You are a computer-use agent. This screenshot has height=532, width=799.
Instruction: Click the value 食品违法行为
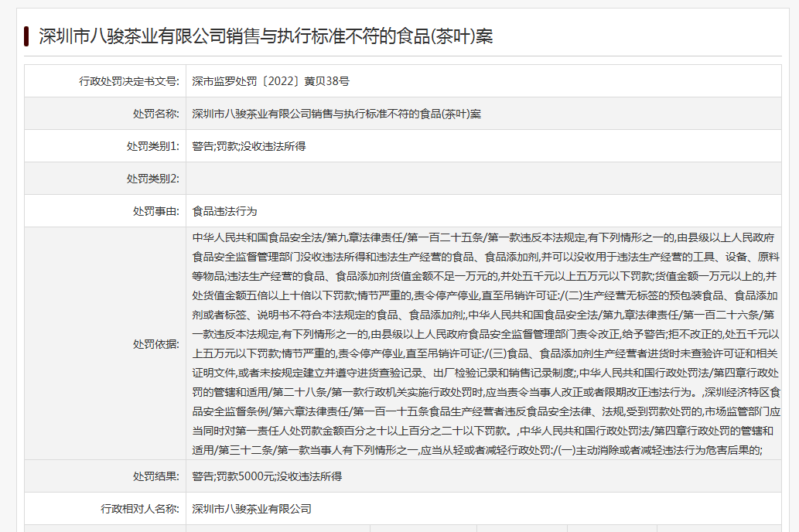pos(224,211)
